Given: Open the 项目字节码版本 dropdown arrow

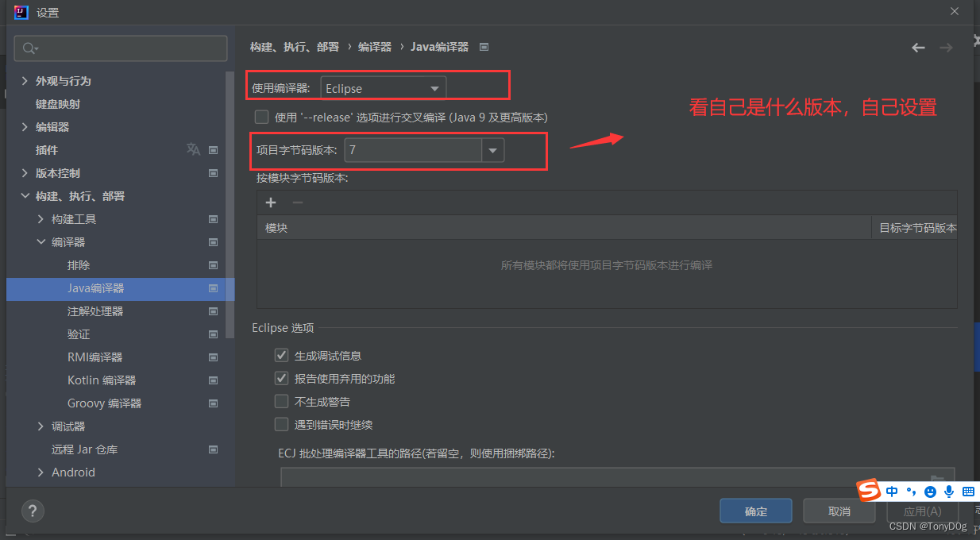Looking at the screenshot, I should pyautogui.click(x=492, y=149).
